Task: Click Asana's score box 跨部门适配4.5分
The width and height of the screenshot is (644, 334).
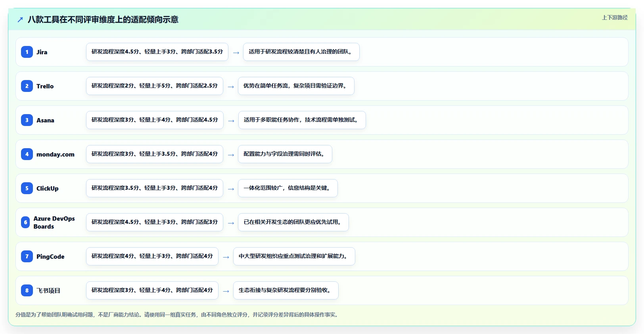Action: coord(155,120)
